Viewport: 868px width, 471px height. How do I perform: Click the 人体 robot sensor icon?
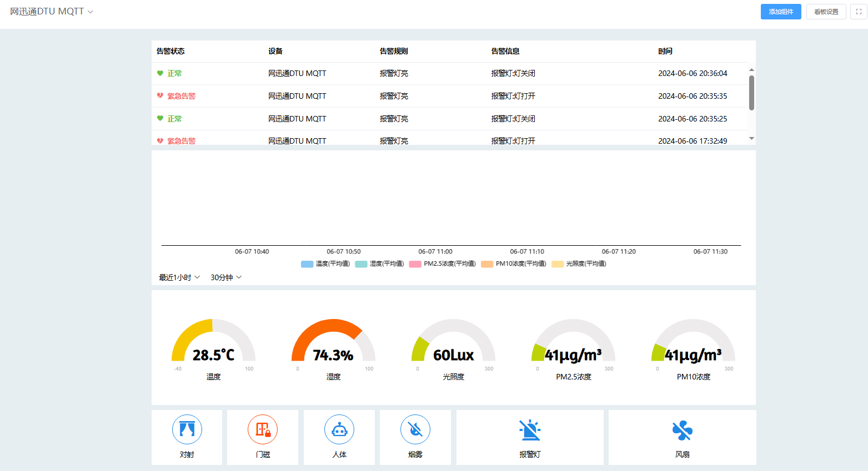(339, 429)
